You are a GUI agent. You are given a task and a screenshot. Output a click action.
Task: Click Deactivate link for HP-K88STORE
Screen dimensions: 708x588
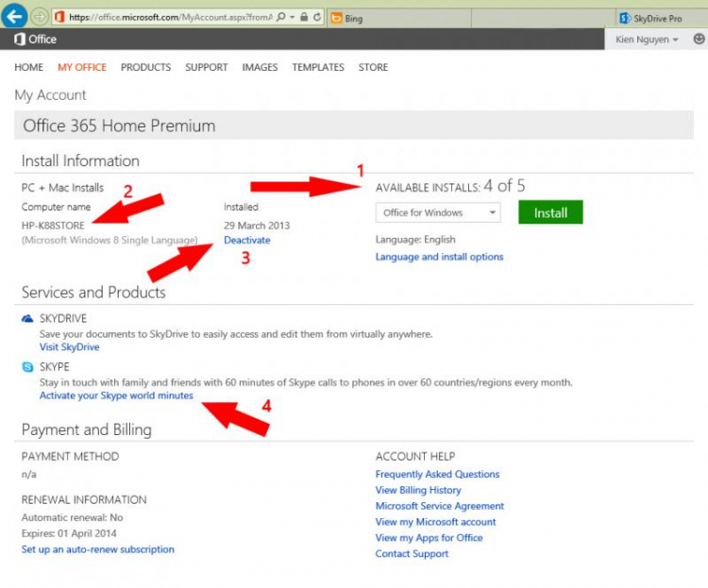(x=247, y=241)
